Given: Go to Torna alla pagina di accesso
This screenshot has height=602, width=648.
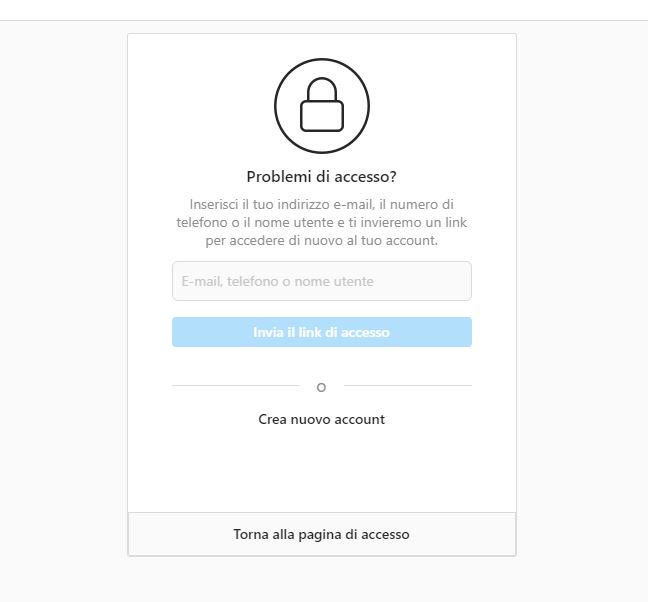Looking at the screenshot, I should 322,534.
